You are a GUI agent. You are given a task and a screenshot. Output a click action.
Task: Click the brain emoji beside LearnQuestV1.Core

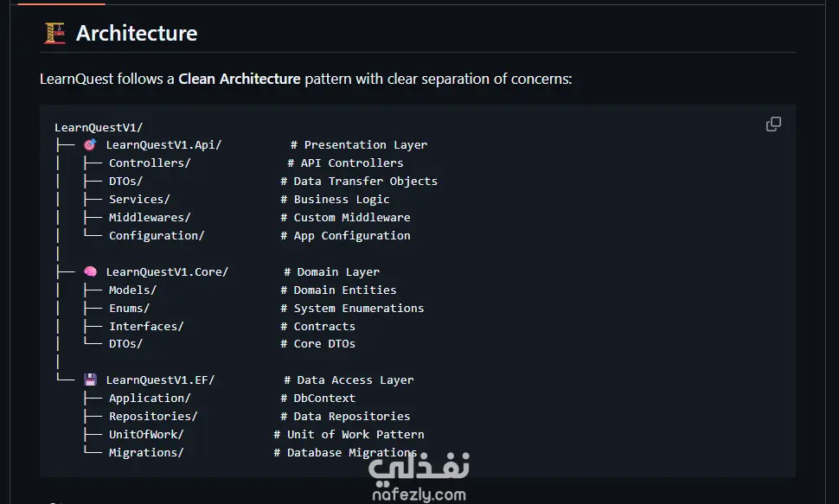point(90,272)
